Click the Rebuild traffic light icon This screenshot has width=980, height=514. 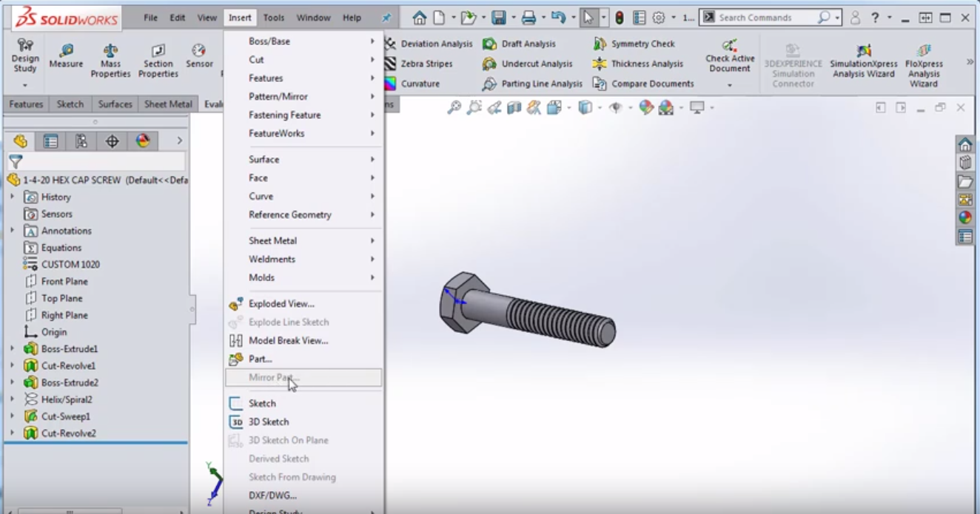(x=620, y=18)
